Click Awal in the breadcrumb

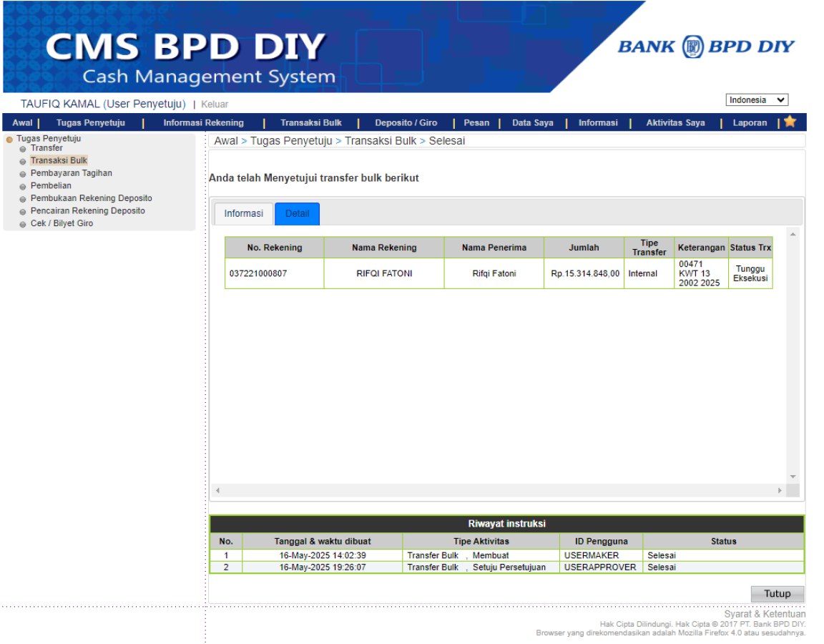tap(226, 141)
